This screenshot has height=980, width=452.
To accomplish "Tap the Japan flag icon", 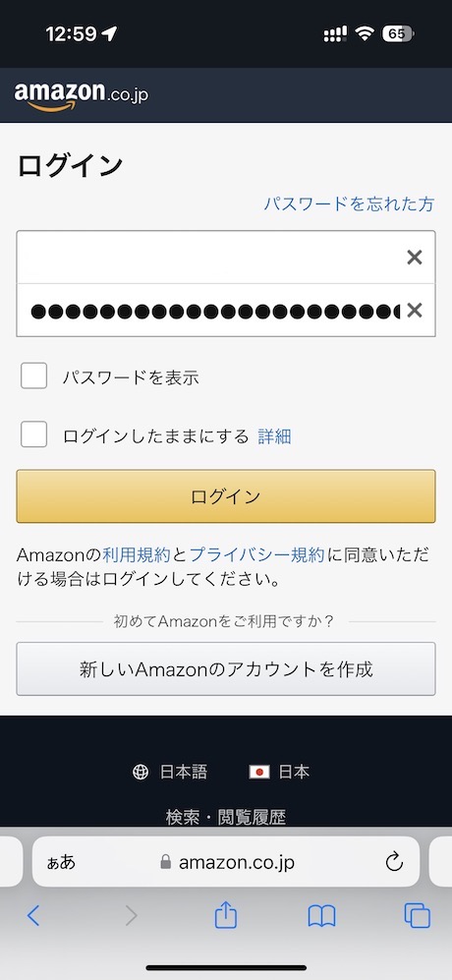I will point(258,772).
